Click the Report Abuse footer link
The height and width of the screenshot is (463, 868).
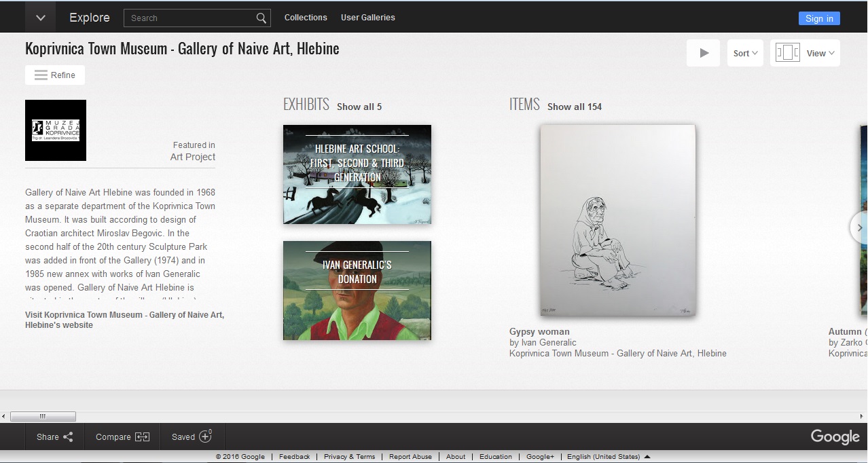point(410,457)
